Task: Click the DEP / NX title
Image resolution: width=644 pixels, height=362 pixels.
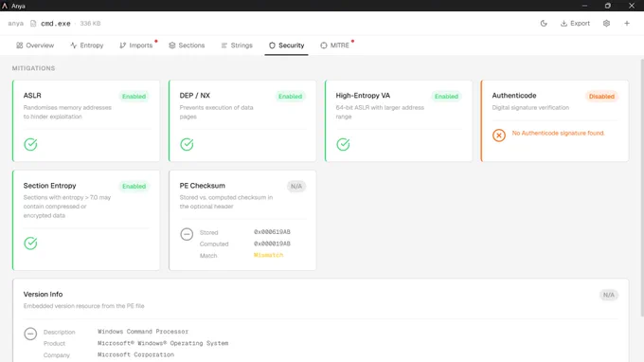Action: [x=195, y=96]
